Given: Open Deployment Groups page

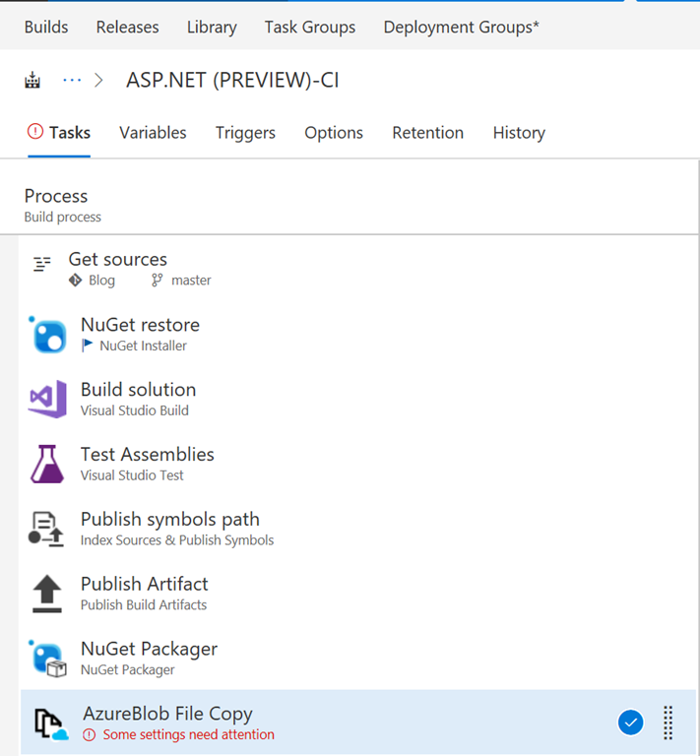Looking at the screenshot, I should coord(461,27).
